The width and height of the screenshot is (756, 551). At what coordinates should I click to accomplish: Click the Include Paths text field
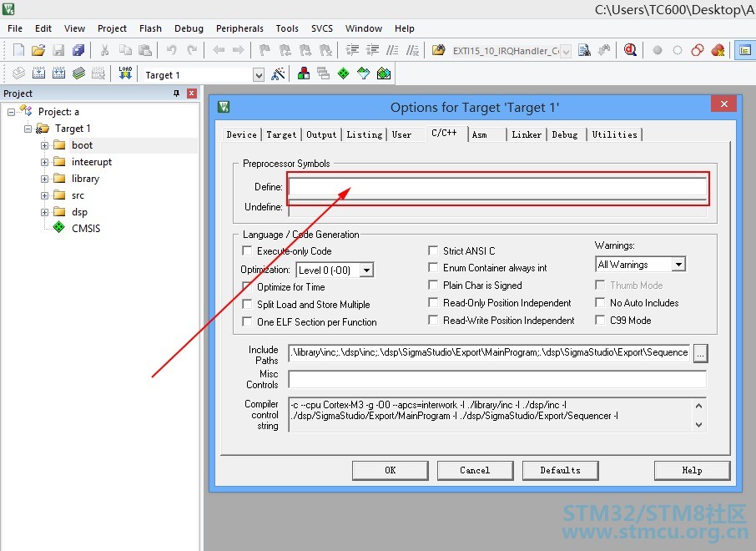(489, 352)
